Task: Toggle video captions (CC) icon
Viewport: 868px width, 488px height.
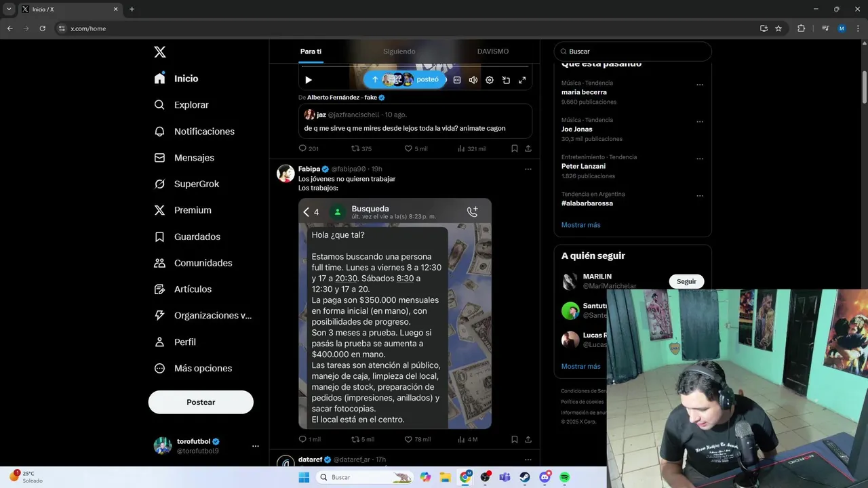Action: (x=457, y=80)
